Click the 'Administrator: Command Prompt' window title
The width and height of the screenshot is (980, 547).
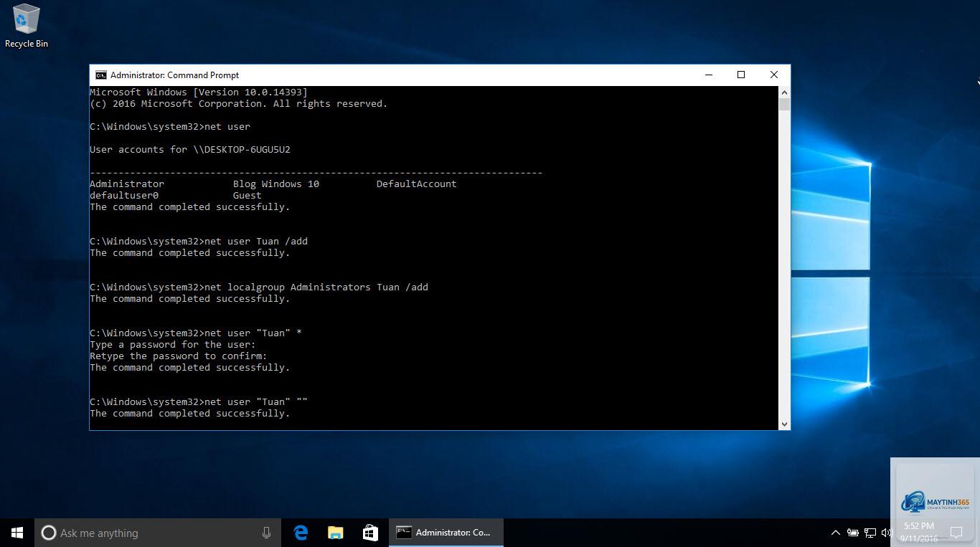coord(174,75)
